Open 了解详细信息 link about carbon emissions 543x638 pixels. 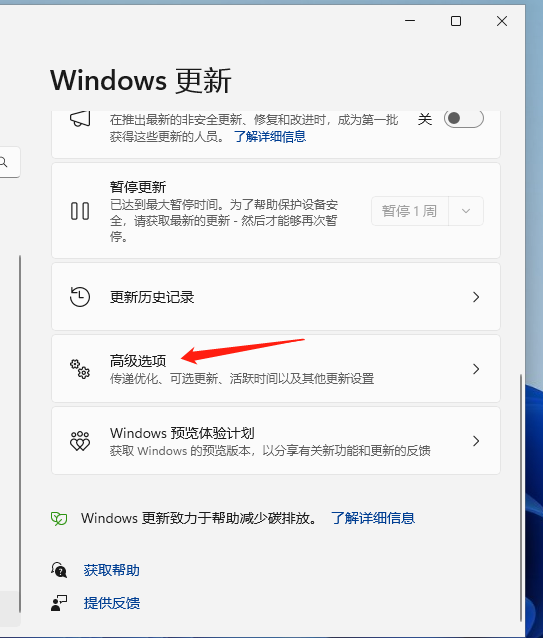point(373,518)
